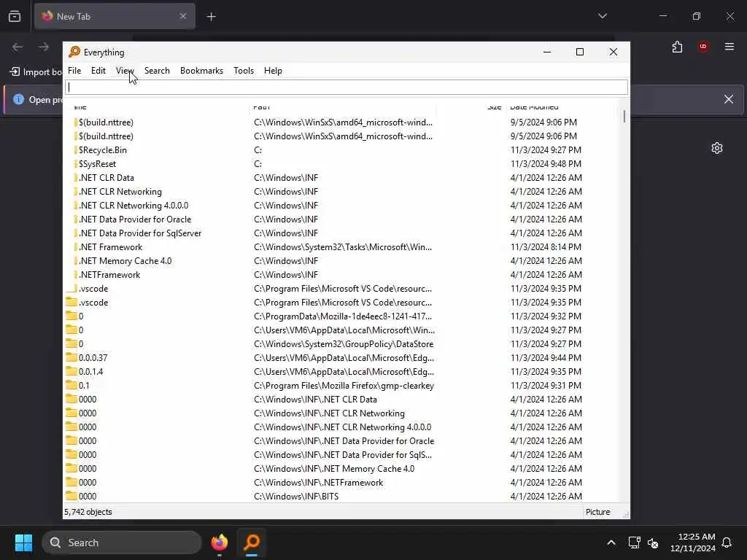Open the Edit menu in Everything
This screenshot has width=747, height=560.
click(98, 71)
